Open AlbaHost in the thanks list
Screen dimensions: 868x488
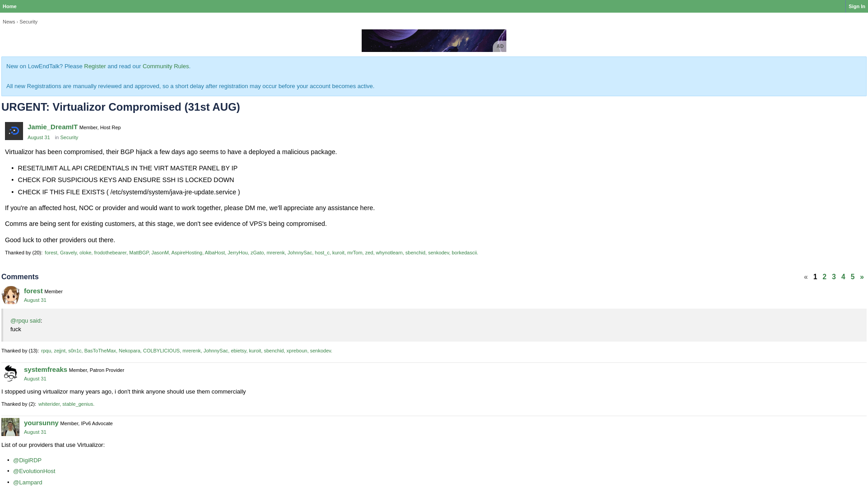(215, 253)
